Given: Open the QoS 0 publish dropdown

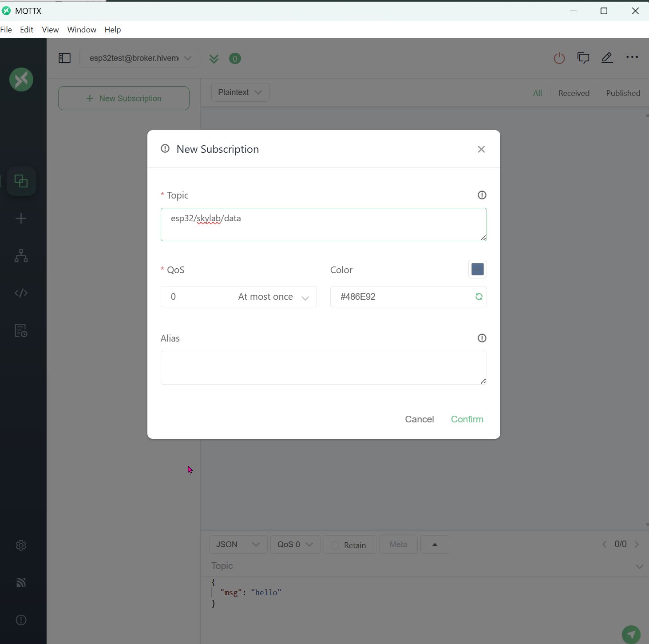Looking at the screenshot, I should click(x=296, y=545).
